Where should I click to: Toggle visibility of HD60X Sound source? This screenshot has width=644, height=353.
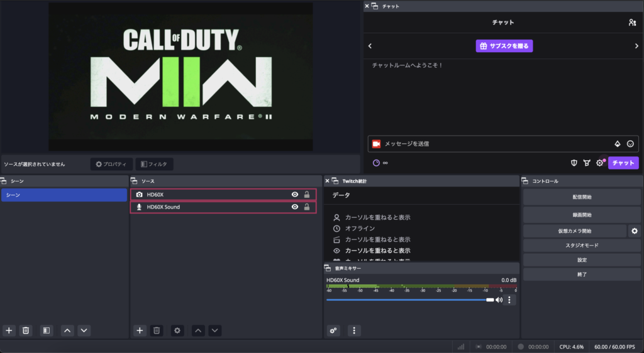pos(294,207)
